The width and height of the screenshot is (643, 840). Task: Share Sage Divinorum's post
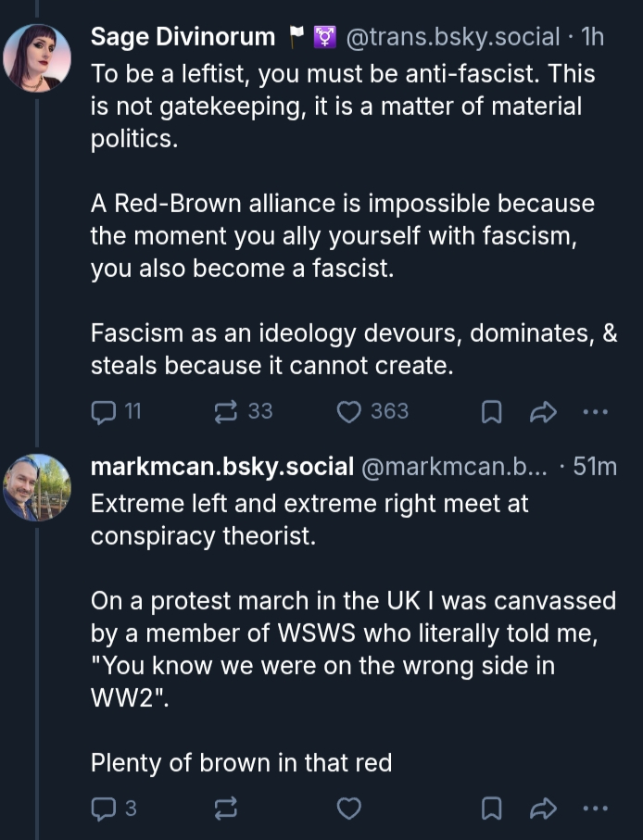click(541, 412)
